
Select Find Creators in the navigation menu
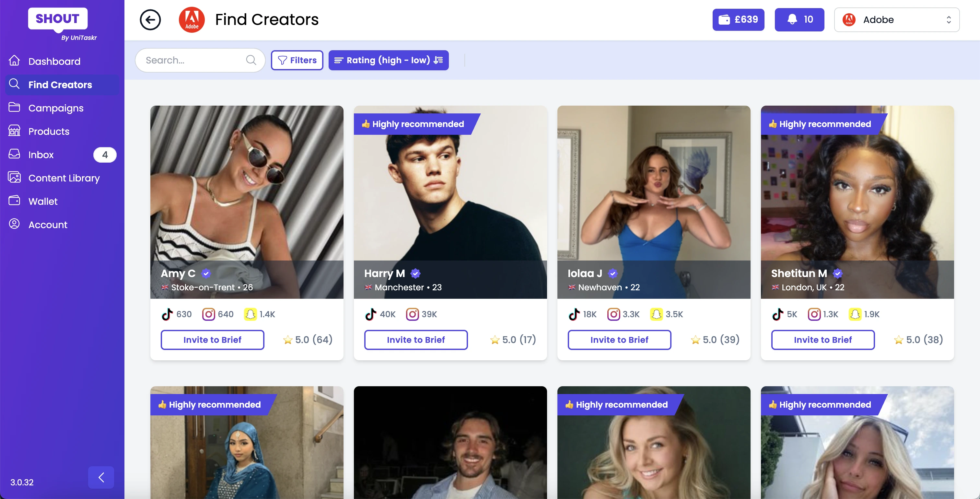click(61, 84)
